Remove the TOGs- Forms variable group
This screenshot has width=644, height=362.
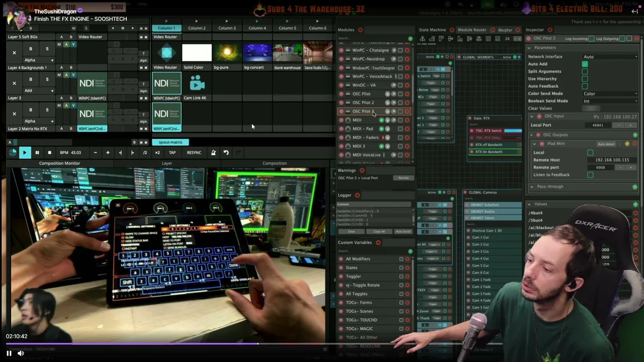[x=407, y=303]
